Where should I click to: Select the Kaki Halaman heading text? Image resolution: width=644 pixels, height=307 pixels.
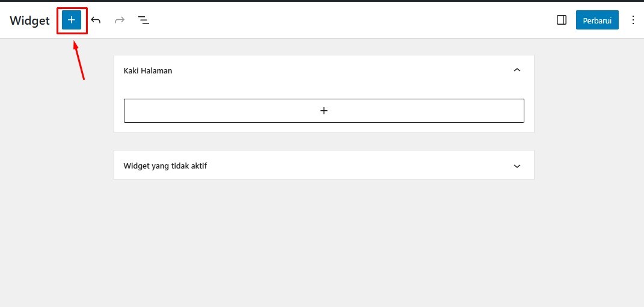coord(148,70)
